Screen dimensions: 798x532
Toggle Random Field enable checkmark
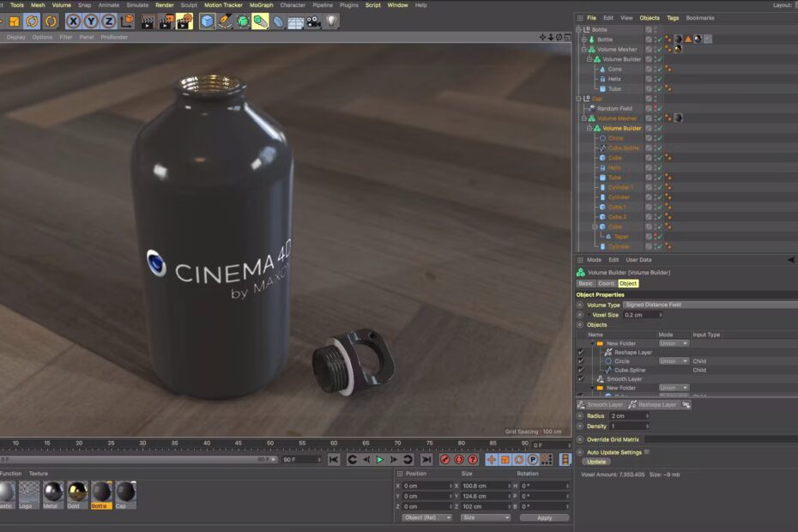coord(660,108)
